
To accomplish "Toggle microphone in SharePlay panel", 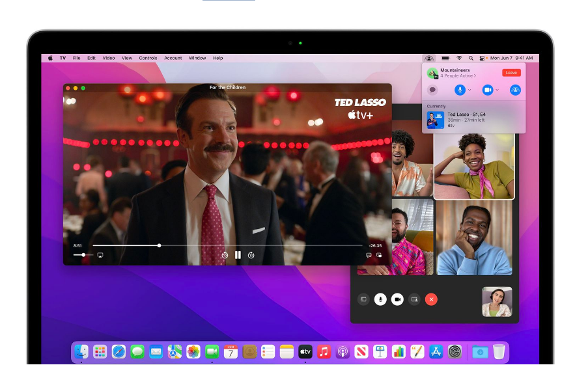I will pos(460,90).
